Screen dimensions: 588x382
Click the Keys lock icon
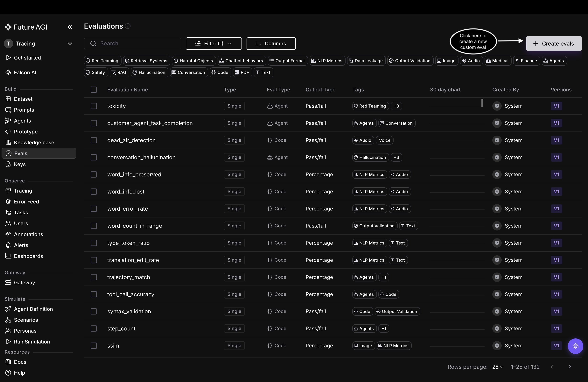[x=8, y=164]
